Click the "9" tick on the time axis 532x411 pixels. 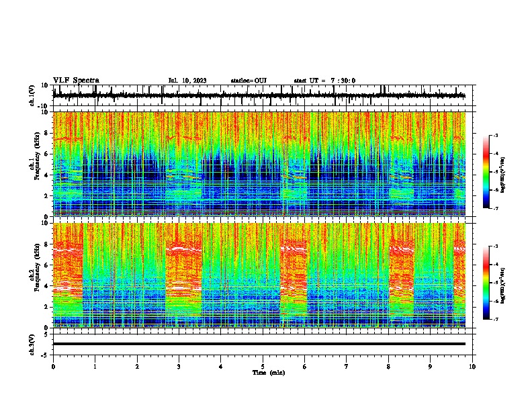(430, 367)
